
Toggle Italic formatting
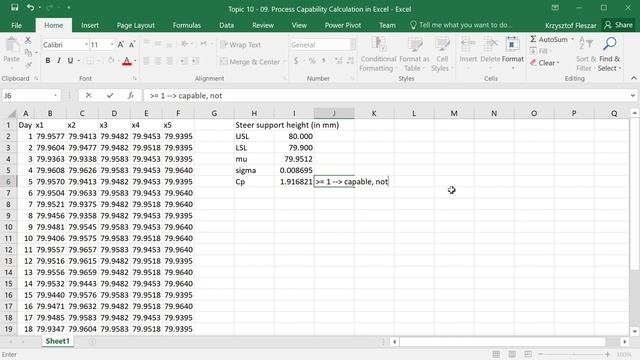coord(59,61)
